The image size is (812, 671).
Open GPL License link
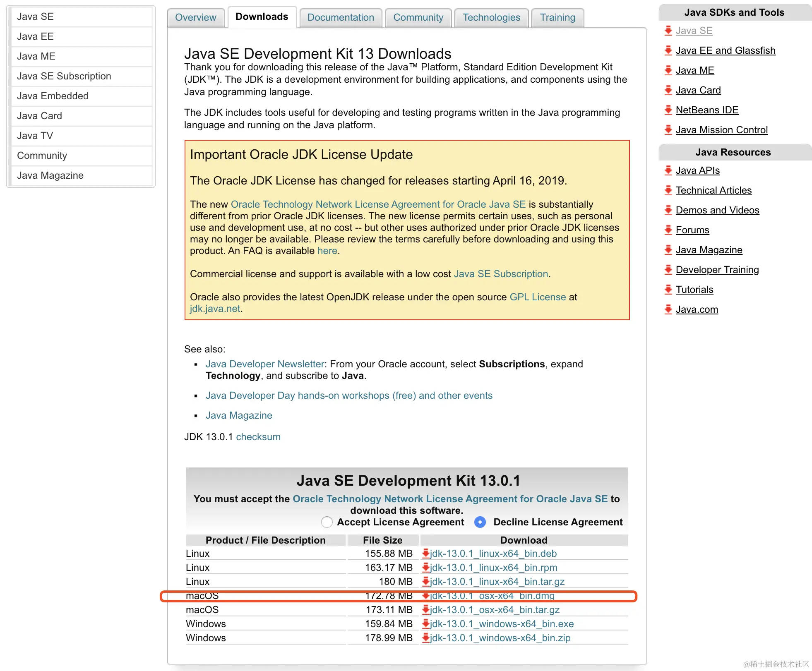(538, 297)
